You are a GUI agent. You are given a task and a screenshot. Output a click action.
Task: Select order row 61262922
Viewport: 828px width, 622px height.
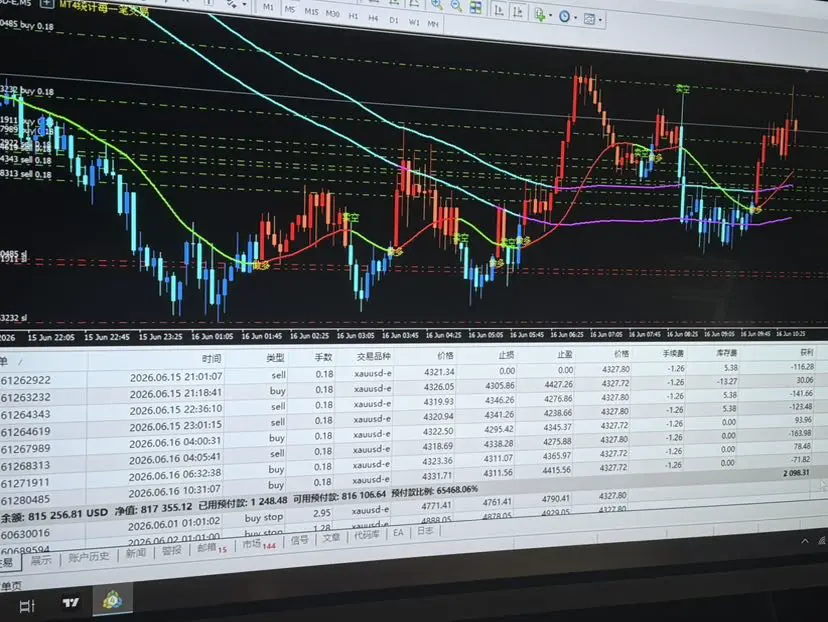click(x=407, y=373)
